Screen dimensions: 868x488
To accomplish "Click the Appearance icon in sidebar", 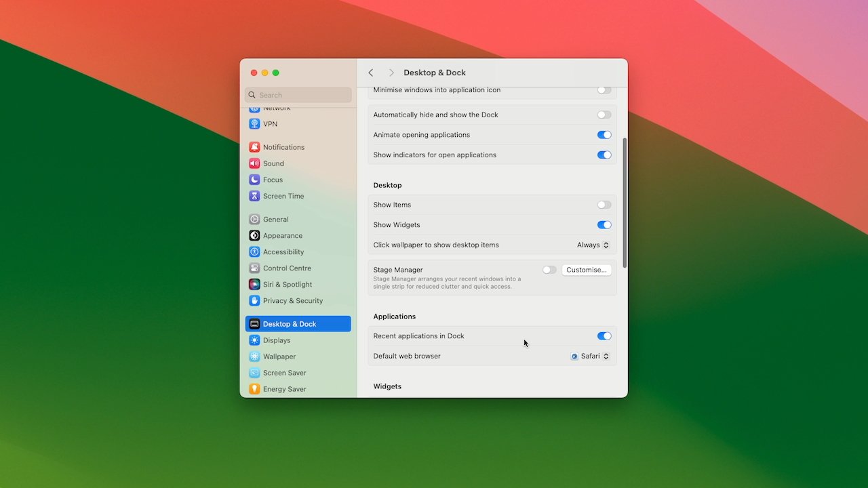I will pos(254,235).
